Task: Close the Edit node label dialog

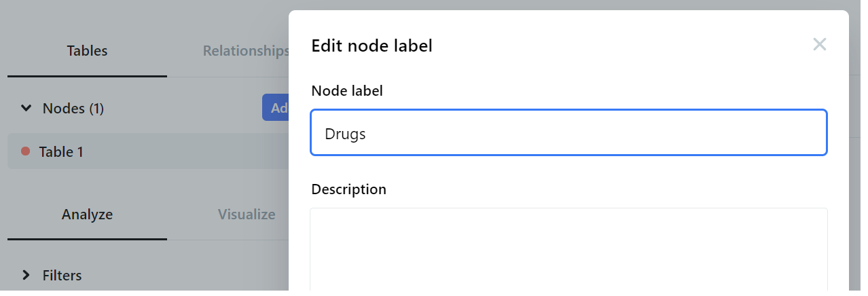Action: 820,45
